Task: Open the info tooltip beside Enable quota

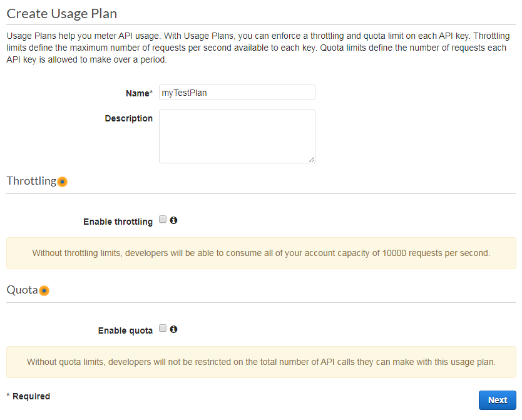Action: click(174, 329)
